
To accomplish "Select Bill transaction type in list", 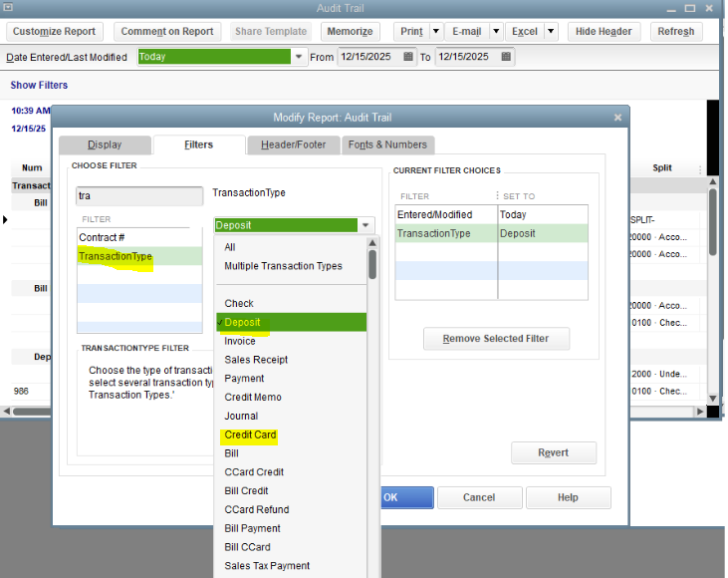I will [291, 453].
